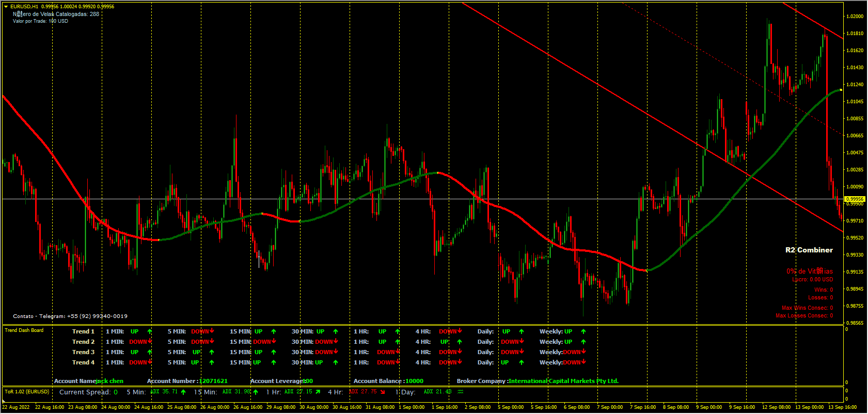Expand the EURUSD,H1 chart title triangle
Image resolution: width=868 pixels, height=414 pixels.
click(6, 7)
